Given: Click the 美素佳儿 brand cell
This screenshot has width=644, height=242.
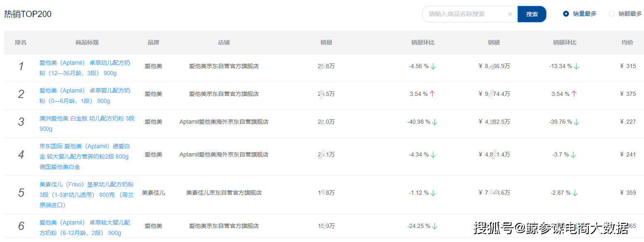Looking at the screenshot, I should pyautogui.click(x=153, y=193).
